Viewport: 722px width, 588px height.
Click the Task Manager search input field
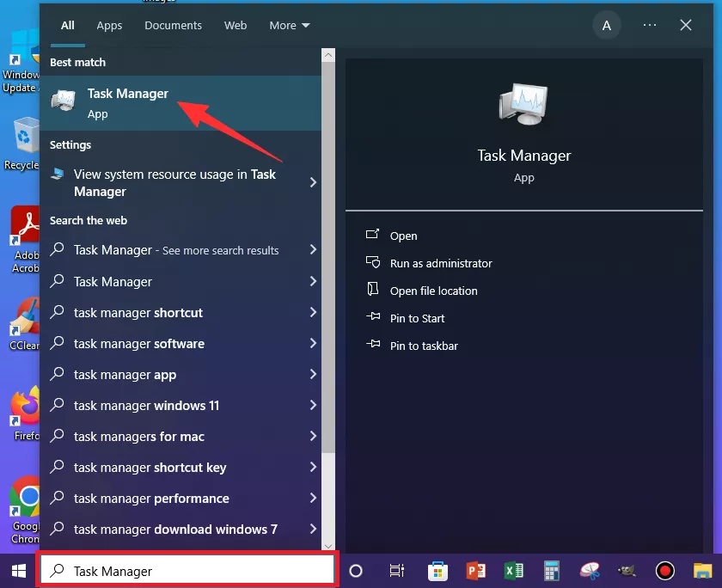[187, 570]
